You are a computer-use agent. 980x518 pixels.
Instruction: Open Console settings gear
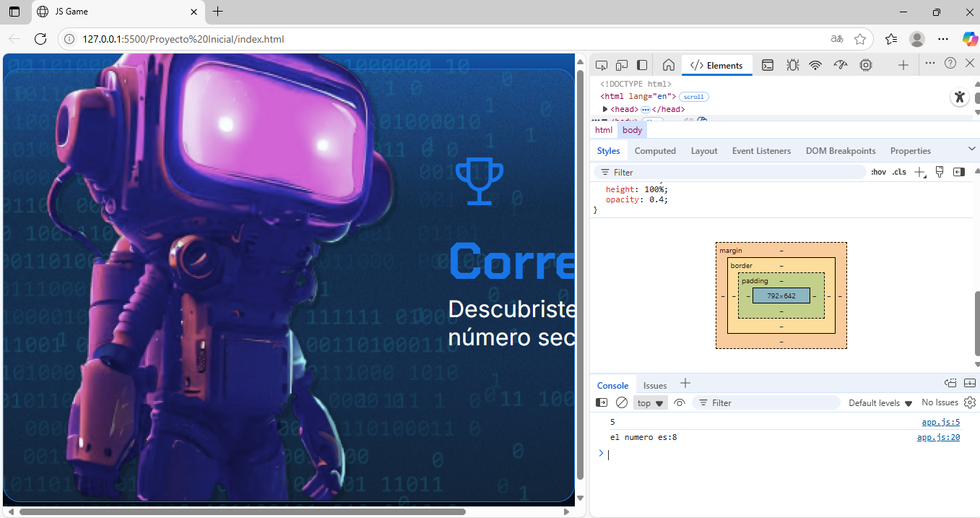pyautogui.click(x=970, y=402)
